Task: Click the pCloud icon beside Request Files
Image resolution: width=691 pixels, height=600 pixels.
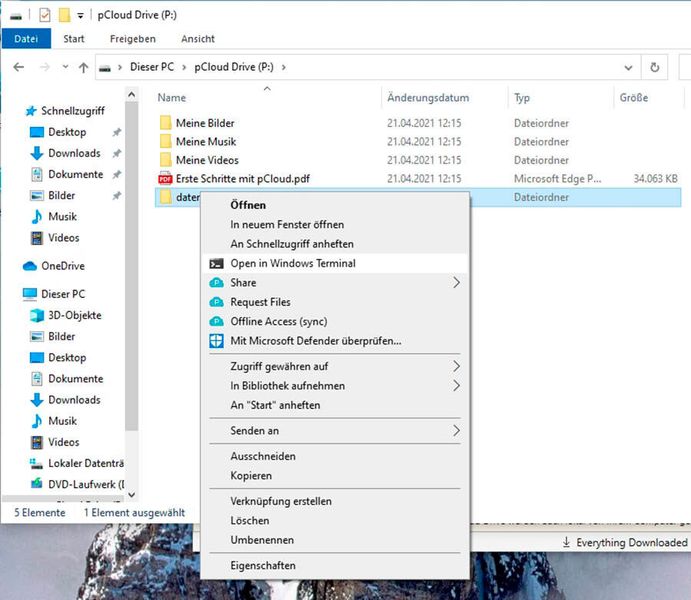Action: pyautogui.click(x=216, y=302)
